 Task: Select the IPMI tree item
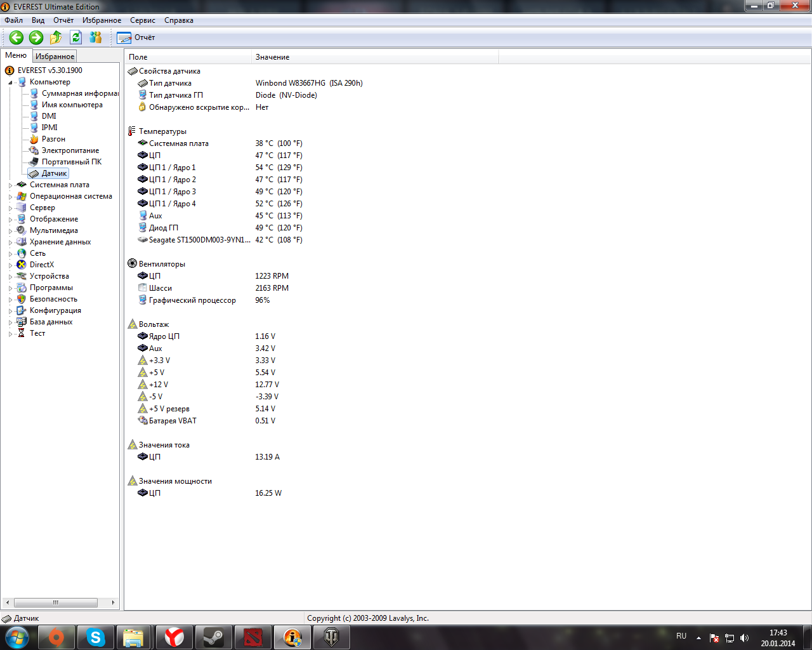[x=49, y=128]
